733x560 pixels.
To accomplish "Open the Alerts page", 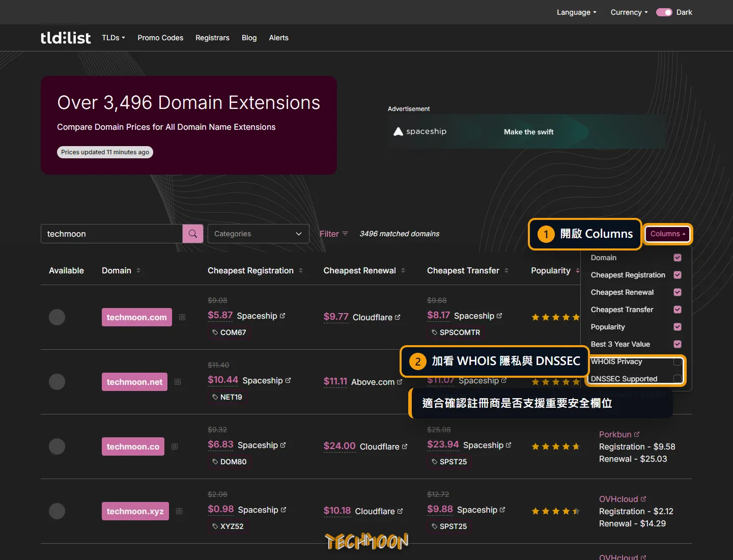I will pyautogui.click(x=278, y=38).
